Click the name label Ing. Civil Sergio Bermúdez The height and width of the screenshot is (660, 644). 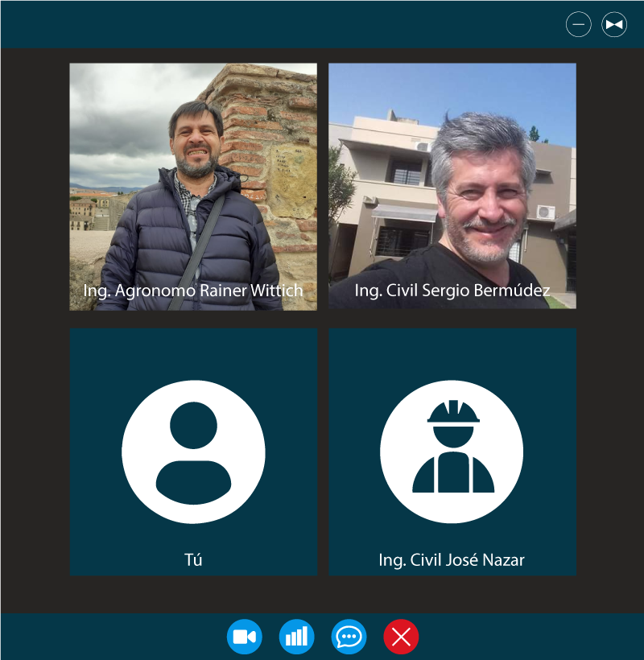point(452,291)
